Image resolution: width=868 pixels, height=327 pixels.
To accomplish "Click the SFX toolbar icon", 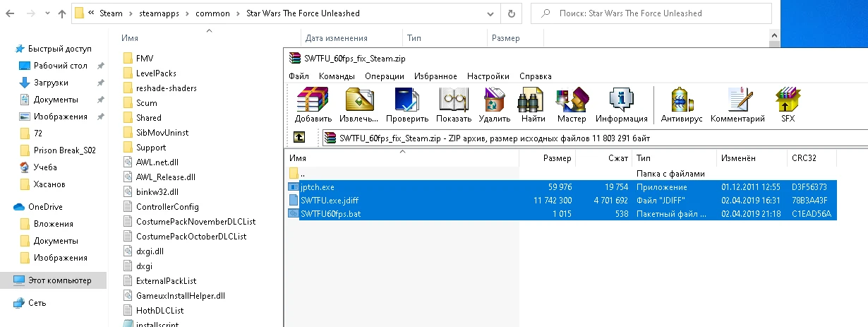I will 788,106.
